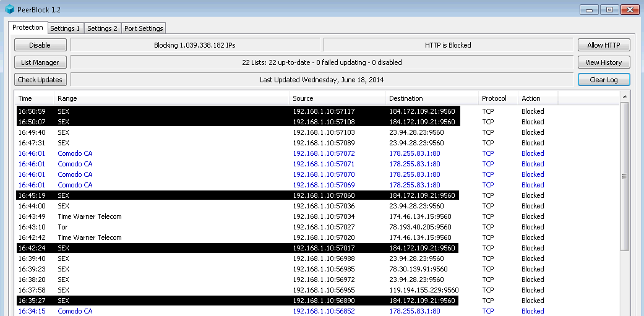Switch to the Settings 1 tab
Viewport: 644px width, 316px height.
pos(65,28)
